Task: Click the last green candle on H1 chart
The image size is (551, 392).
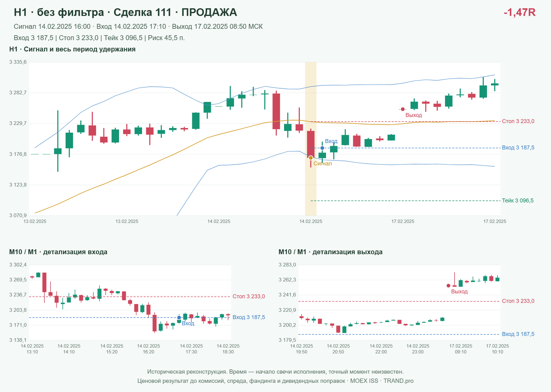Action: pyautogui.click(x=495, y=84)
